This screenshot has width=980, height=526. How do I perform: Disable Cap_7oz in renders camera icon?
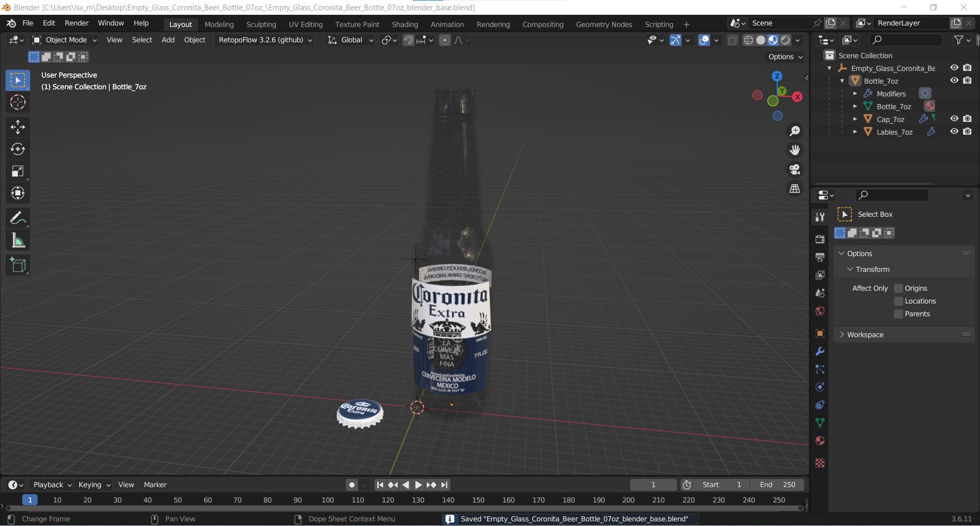click(967, 119)
